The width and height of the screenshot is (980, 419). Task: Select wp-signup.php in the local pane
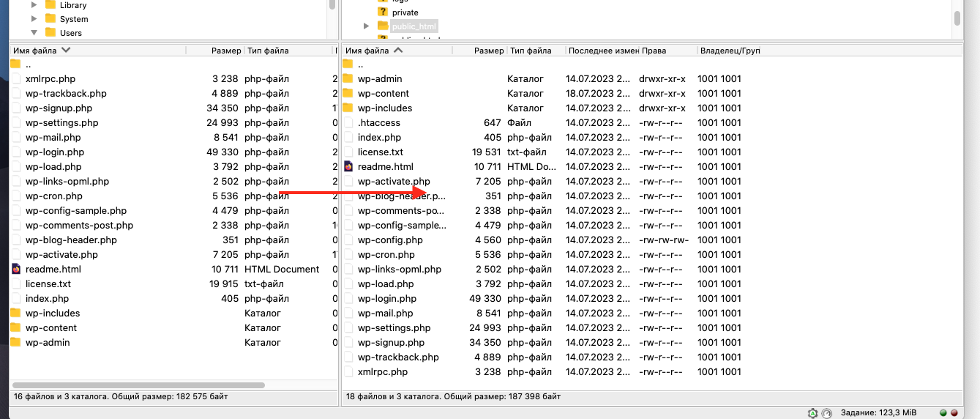pos(59,108)
